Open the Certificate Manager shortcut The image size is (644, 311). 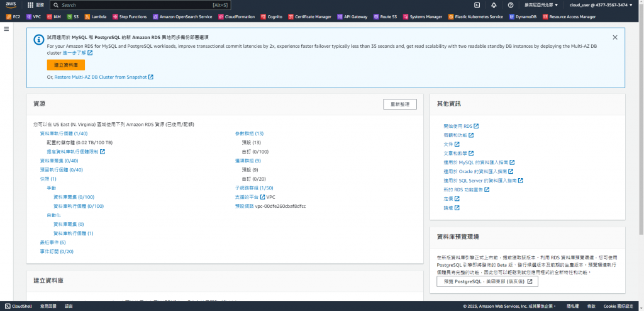click(309, 17)
